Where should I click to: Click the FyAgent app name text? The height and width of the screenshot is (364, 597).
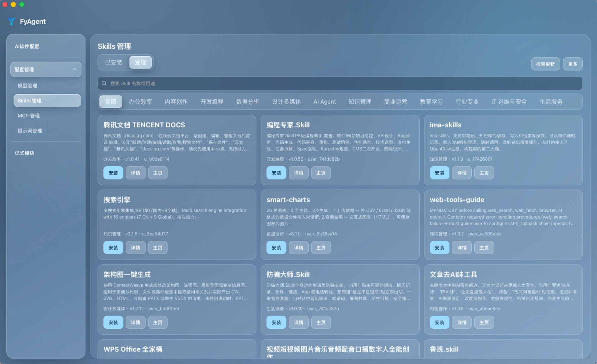[33, 21]
